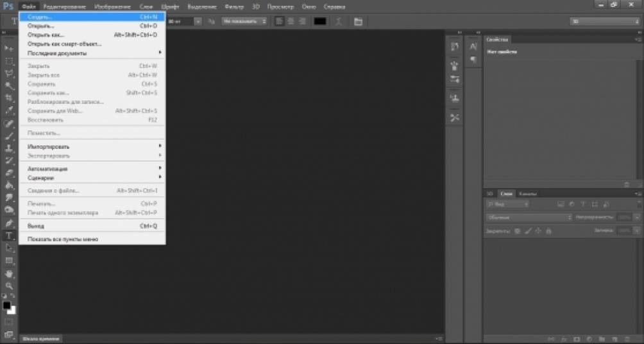Open the layer filter type dropdown

[x=507, y=204]
